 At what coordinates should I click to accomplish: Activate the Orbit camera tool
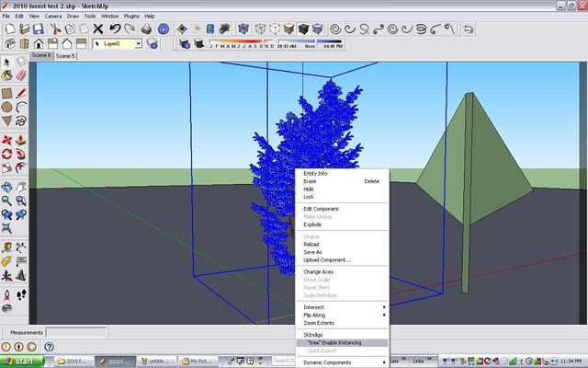(6, 187)
